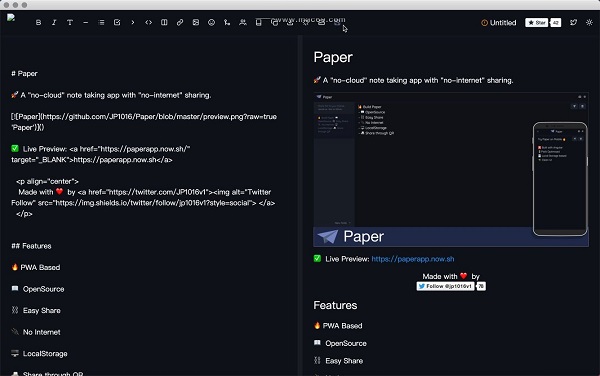Insert an image using the picture icon
The height and width of the screenshot is (376, 600).
[x=196, y=23]
